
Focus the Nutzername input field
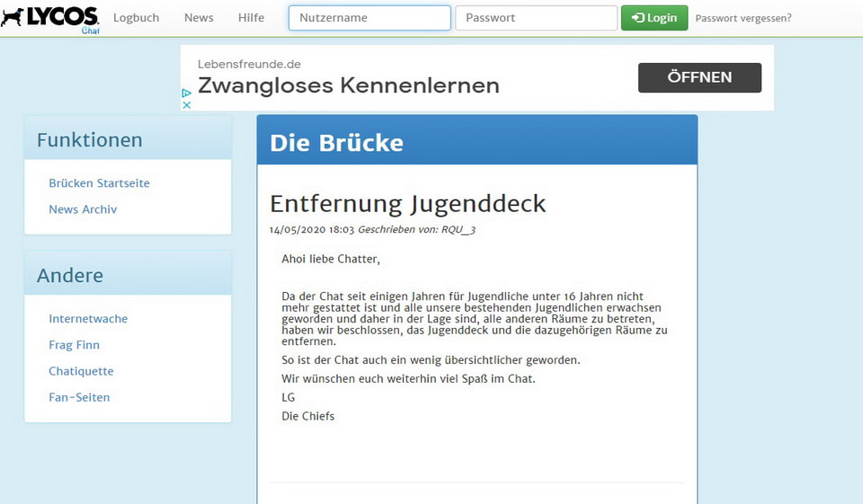[369, 18]
